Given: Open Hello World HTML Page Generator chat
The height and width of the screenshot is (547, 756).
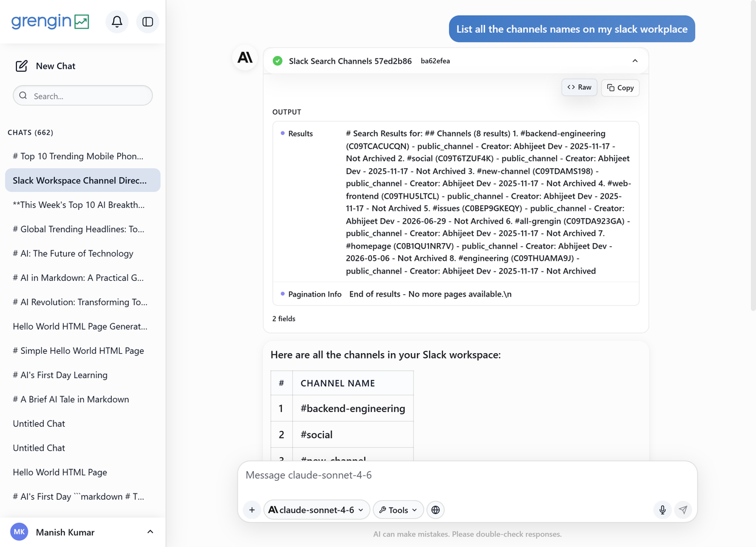Looking at the screenshot, I should point(83,326).
